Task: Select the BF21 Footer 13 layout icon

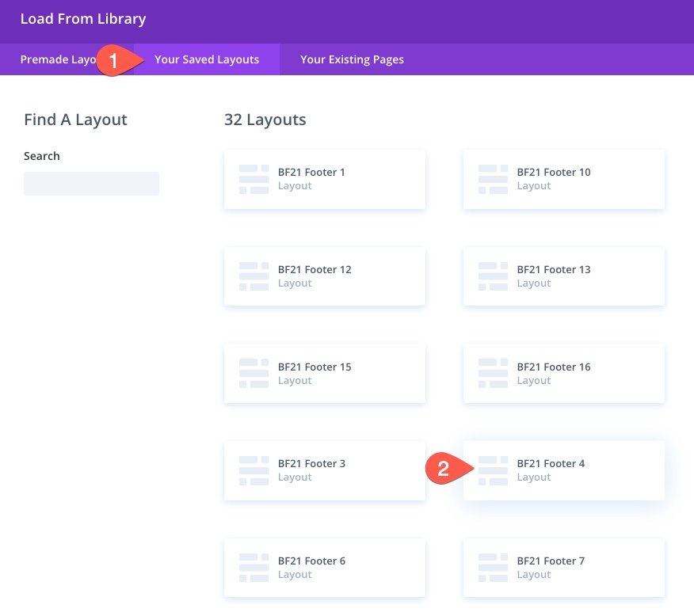Action: [493, 276]
